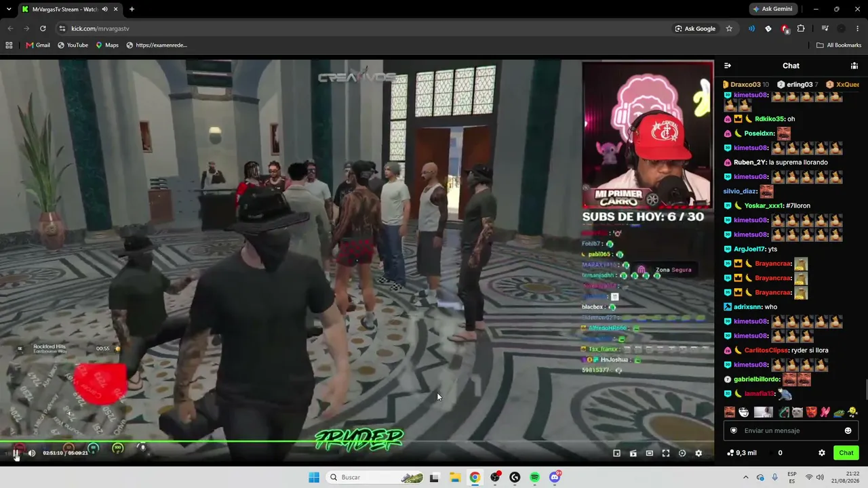The width and height of the screenshot is (868, 488).
Task: Open the Chrome apps grid
Action: [x=9, y=45]
